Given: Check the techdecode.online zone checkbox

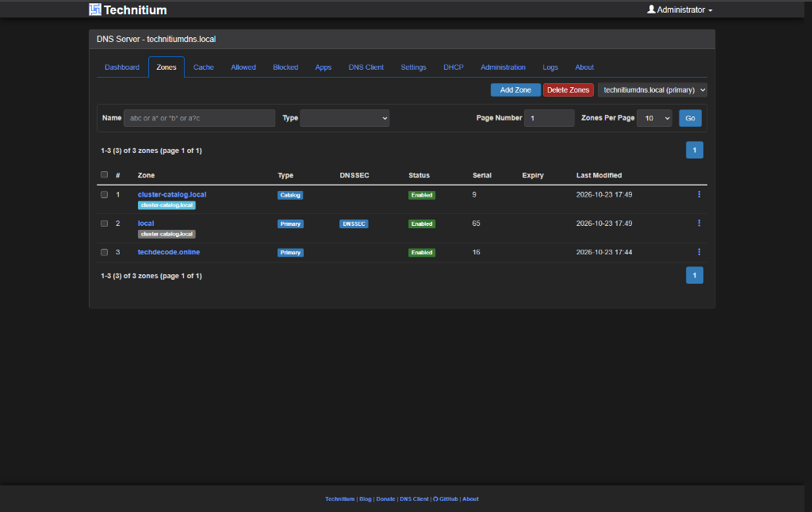Looking at the screenshot, I should tap(104, 252).
